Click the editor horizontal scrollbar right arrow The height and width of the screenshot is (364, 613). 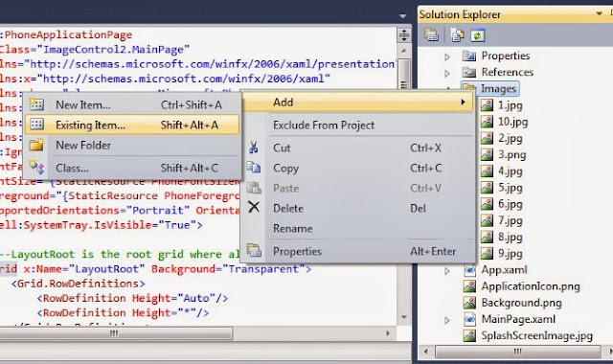click(388, 333)
